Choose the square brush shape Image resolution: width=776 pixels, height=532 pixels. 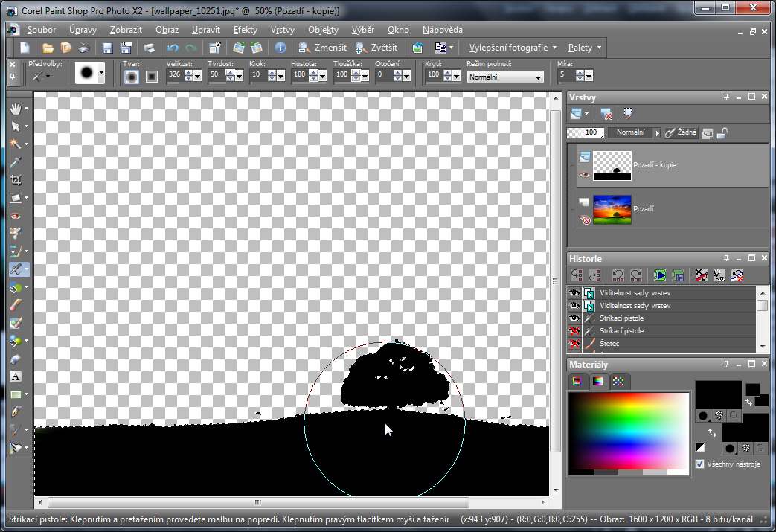(x=152, y=75)
